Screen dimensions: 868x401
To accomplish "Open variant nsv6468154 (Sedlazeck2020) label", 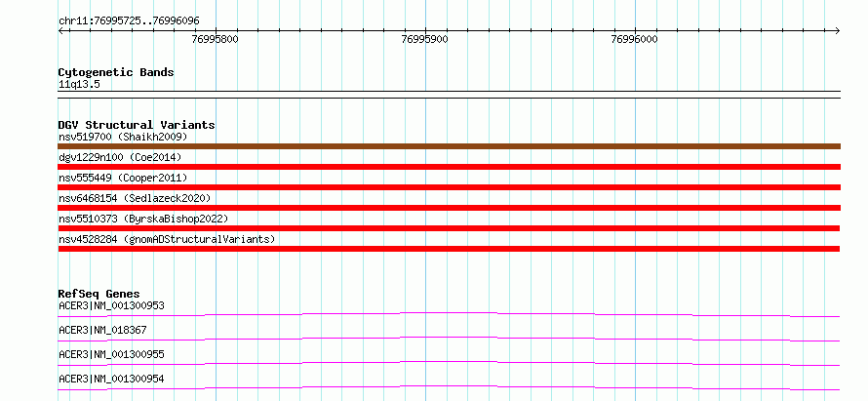I will [135, 198].
